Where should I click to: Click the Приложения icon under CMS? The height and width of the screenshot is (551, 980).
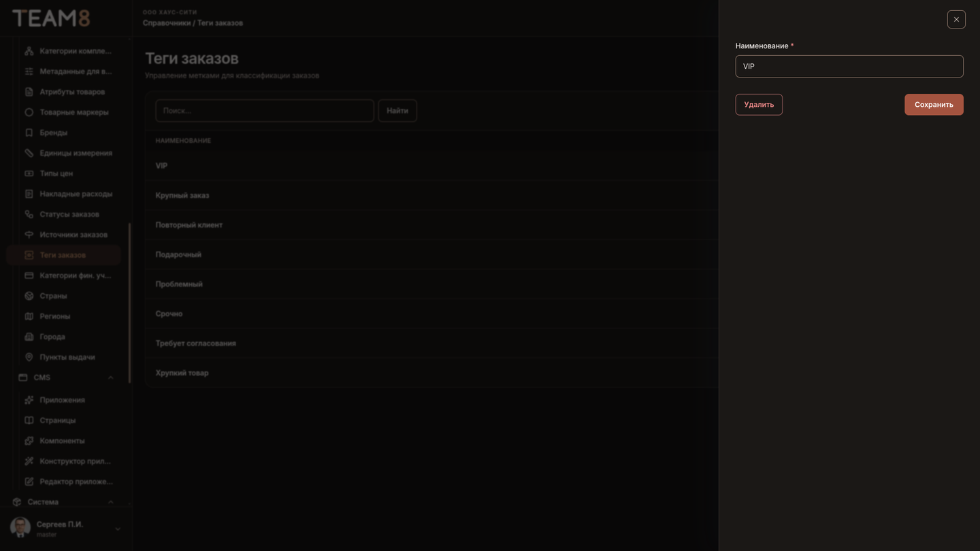(29, 400)
